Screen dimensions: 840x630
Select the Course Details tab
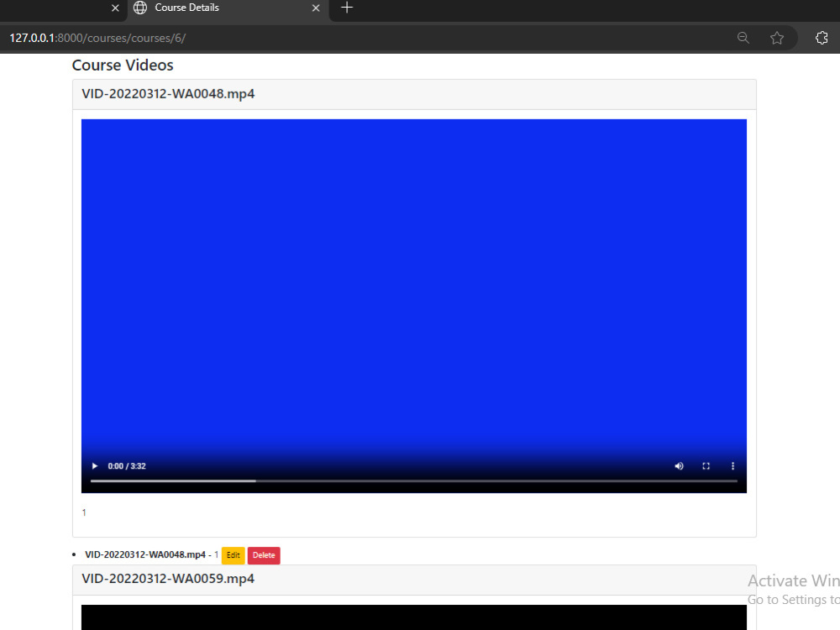pyautogui.click(x=228, y=8)
